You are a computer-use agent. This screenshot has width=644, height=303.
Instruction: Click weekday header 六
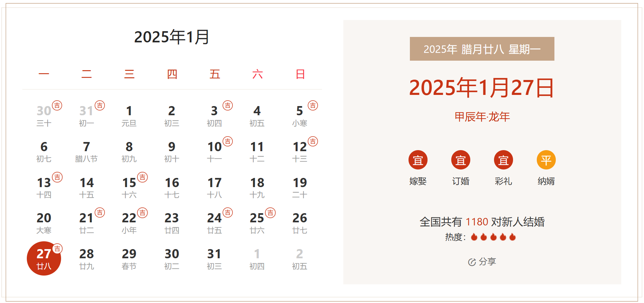258,74
